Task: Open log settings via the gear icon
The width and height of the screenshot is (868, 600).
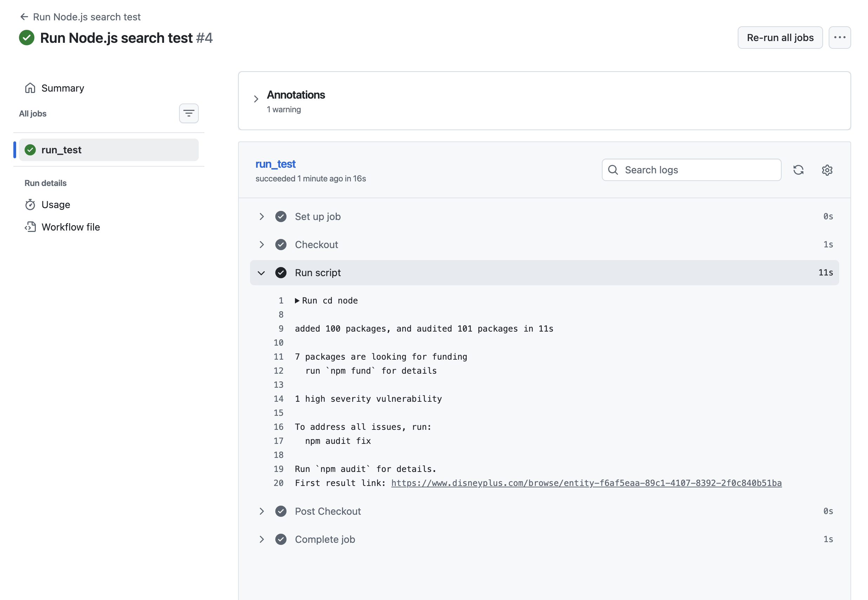Action: [x=827, y=170]
